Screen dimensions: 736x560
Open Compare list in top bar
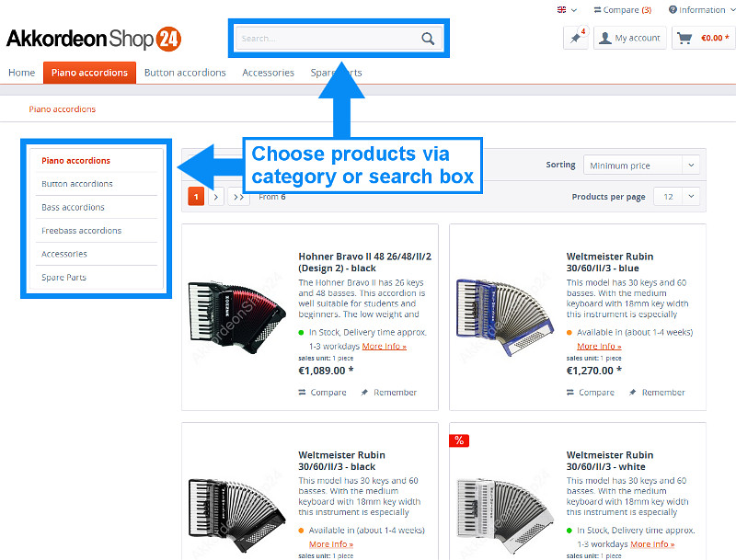623,10
